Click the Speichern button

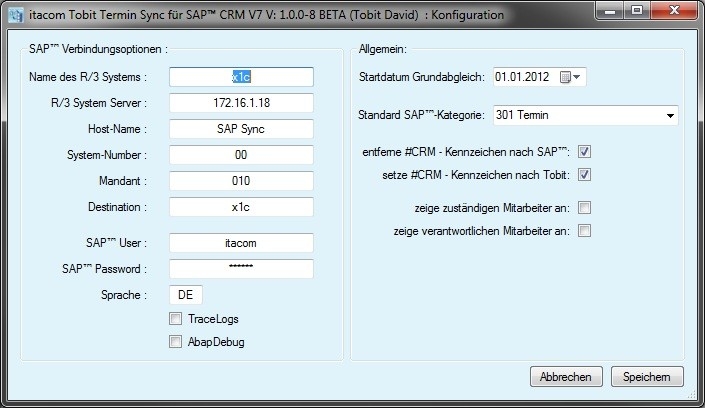(x=647, y=377)
